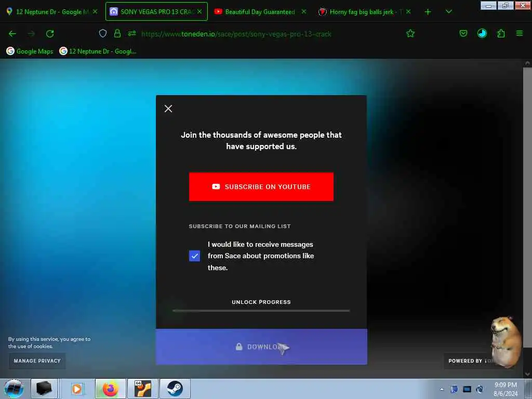Open the tracking protection shield icon
Screen dimensions: 532x399
[x=103, y=33]
